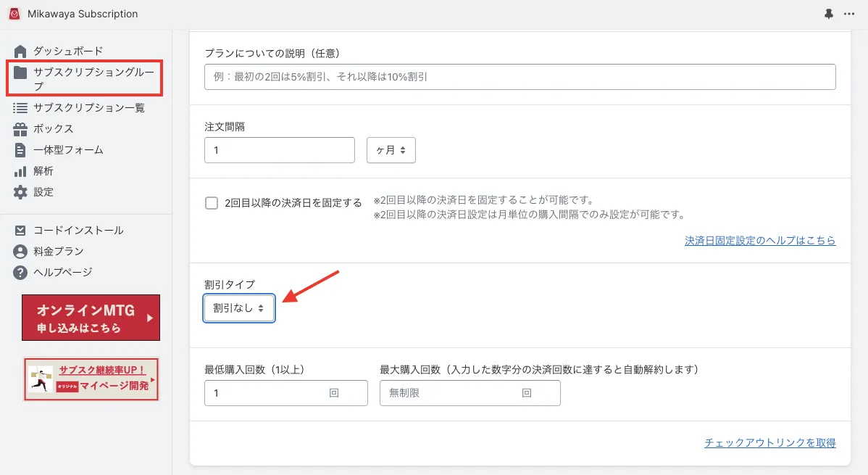The width and height of the screenshot is (868, 475).
Task: Open the ヶ月 interval unit dropdown
Action: coord(391,150)
